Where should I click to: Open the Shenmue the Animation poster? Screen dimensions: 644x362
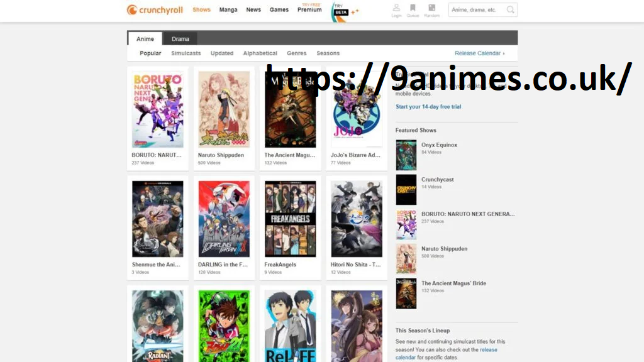pos(158,219)
